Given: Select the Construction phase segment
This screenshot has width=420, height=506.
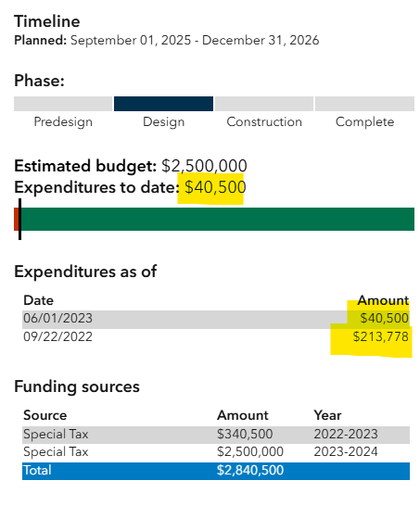Looking at the screenshot, I should 264,104.
